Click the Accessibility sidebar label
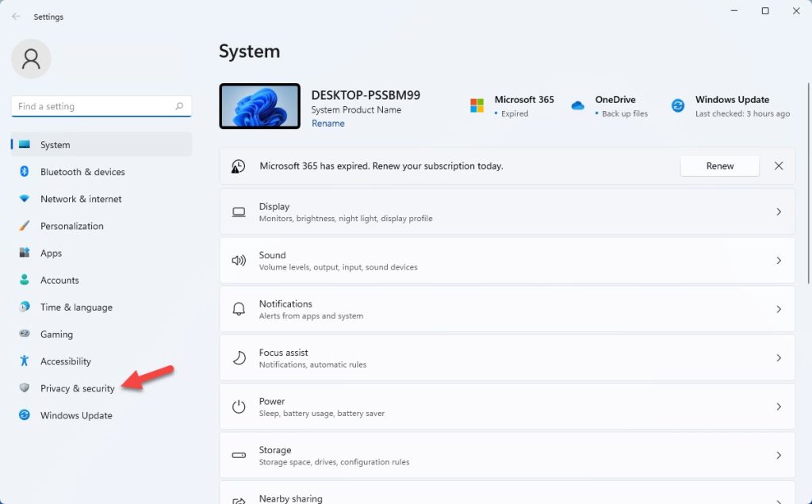The width and height of the screenshot is (812, 504). click(x=66, y=361)
